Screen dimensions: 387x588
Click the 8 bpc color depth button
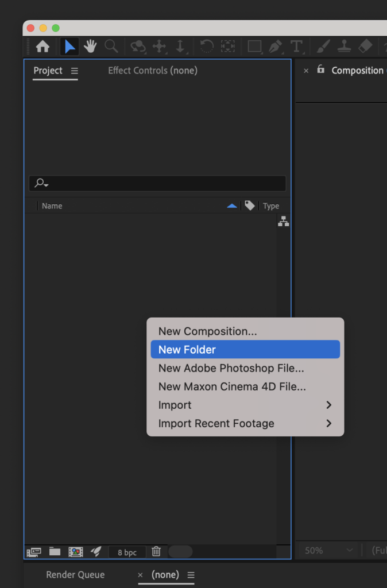tap(127, 552)
